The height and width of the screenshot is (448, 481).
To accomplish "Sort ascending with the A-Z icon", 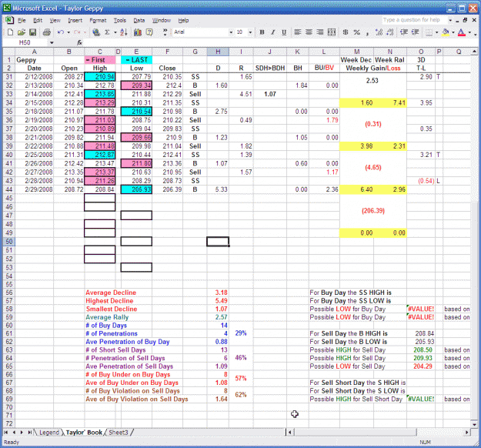I will point(124,32).
